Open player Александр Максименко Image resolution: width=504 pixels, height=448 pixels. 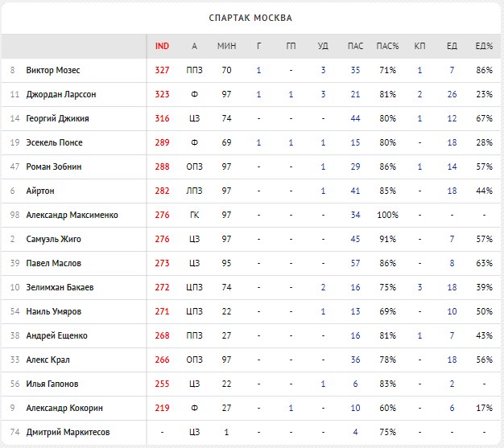point(72,215)
